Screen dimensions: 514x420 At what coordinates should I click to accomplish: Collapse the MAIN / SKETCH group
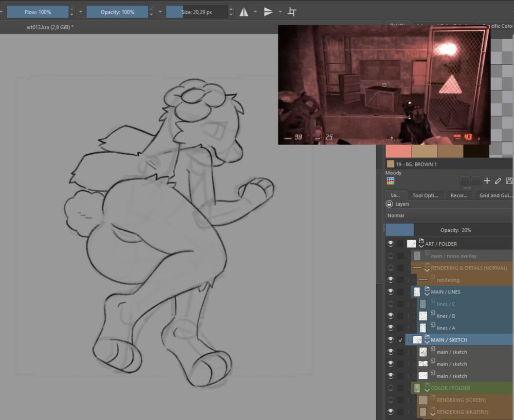coord(427,342)
